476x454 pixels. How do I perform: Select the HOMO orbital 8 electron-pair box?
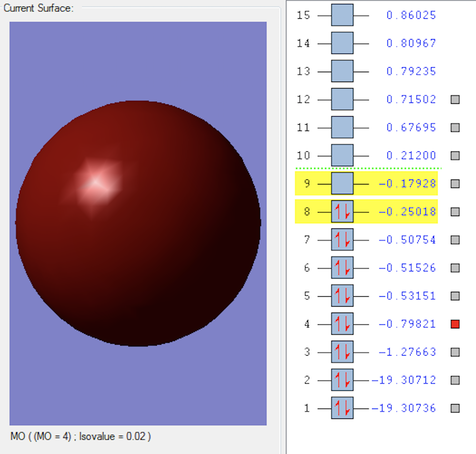[x=342, y=212]
